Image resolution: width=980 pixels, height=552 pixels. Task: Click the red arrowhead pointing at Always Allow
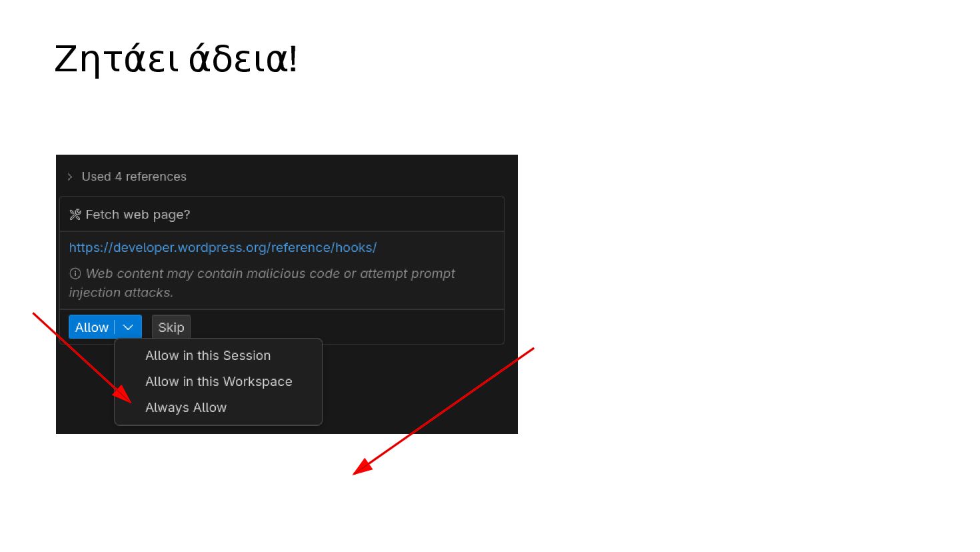tap(123, 395)
